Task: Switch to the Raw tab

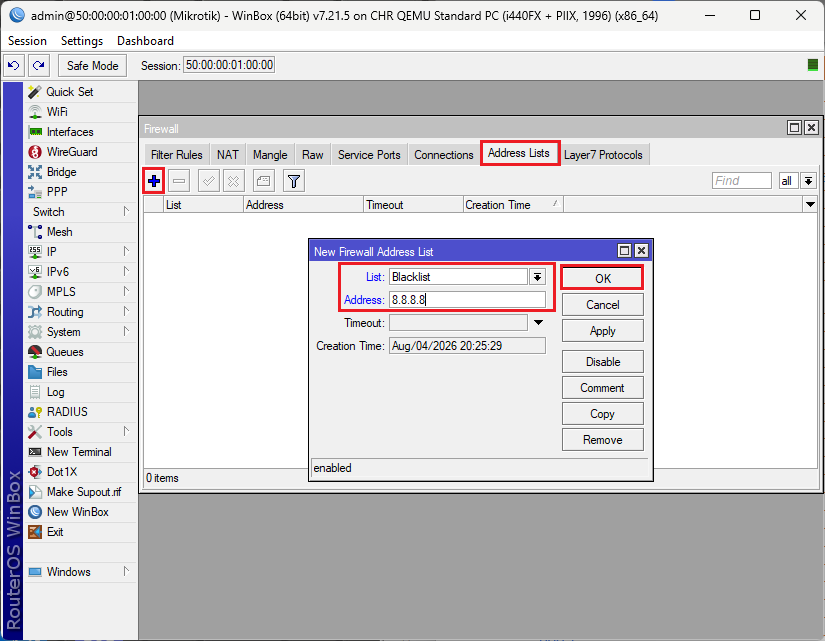Action: click(313, 155)
